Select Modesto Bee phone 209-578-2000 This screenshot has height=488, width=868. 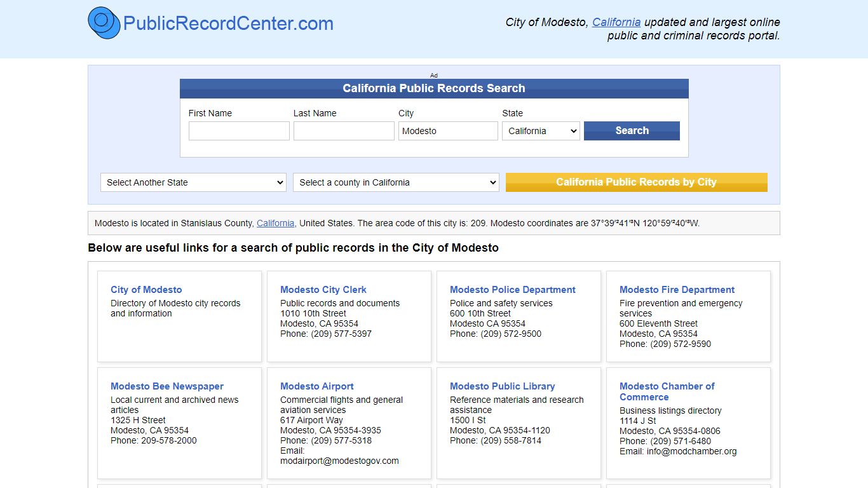pos(168,440)
